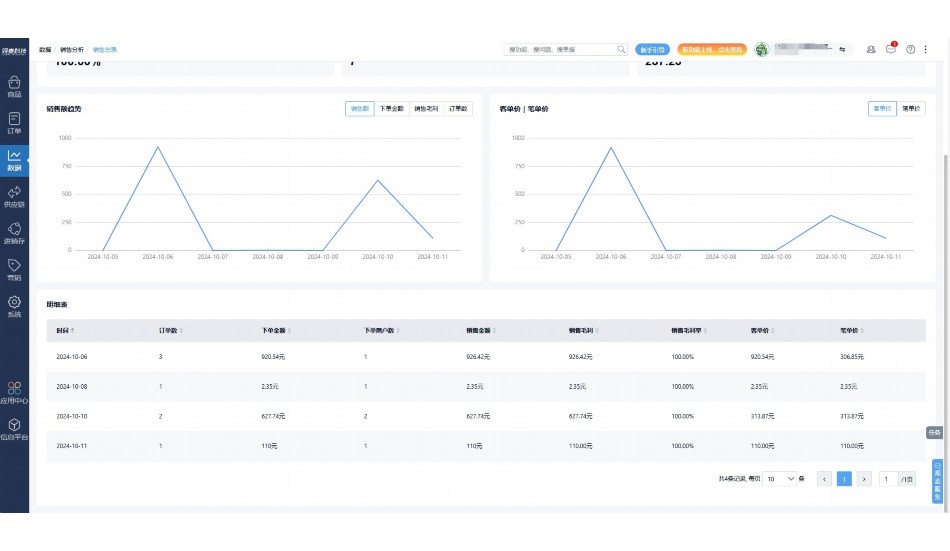Click the help question mark icon
The height and width of the screenshot is (551, 950).
pyautogui.click(x=911, y=49)
